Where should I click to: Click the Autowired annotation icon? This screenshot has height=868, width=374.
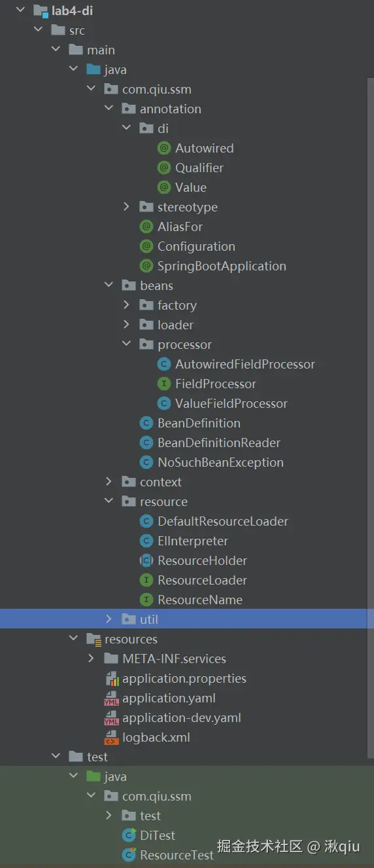click(164, 149)
